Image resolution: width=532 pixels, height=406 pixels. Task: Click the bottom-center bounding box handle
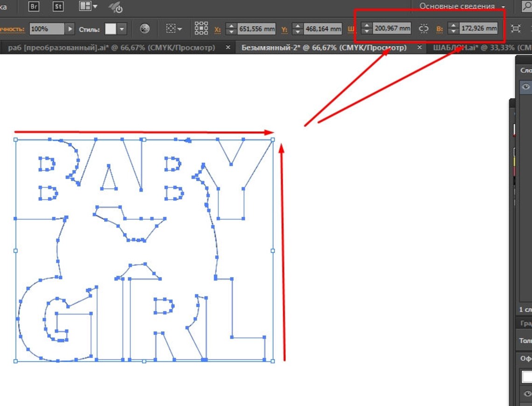144,361
